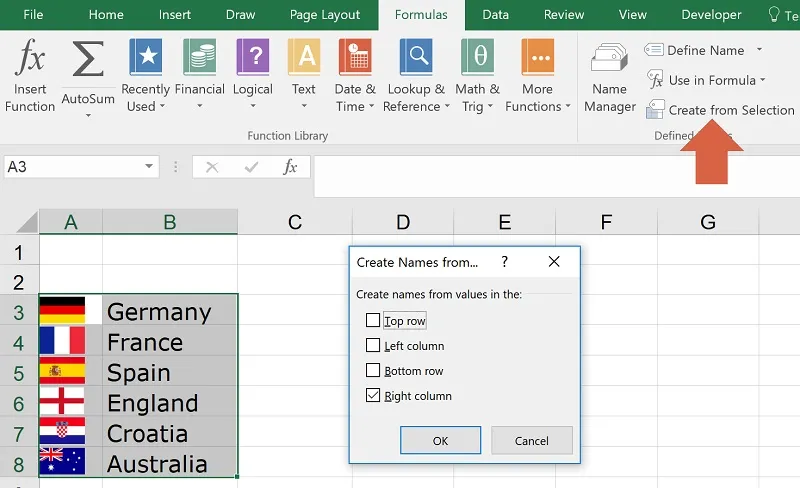The width and height of the screenshot is (800, 488).
Task: Click the Insert Function icon
Action: [x=30, y=60]
